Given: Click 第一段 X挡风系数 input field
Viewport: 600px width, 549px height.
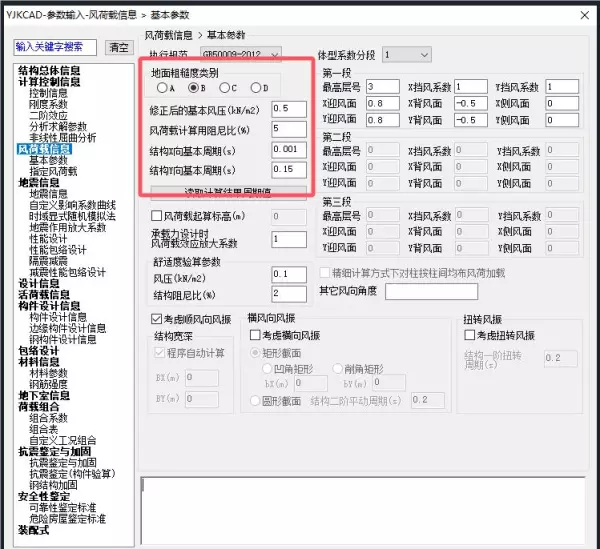Looking at the screenshot, I should point(471,86).
